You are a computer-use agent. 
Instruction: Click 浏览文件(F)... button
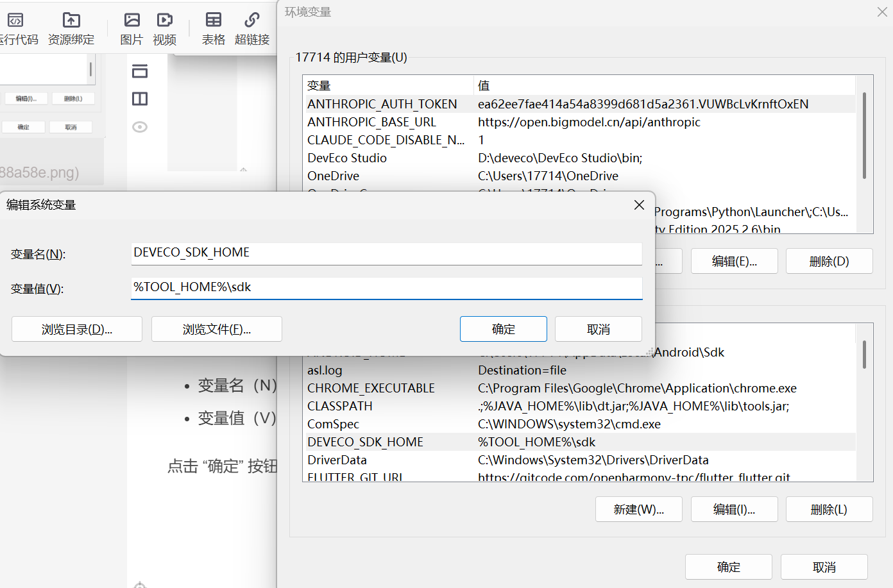pyautogui.click(x=217, y=329)
